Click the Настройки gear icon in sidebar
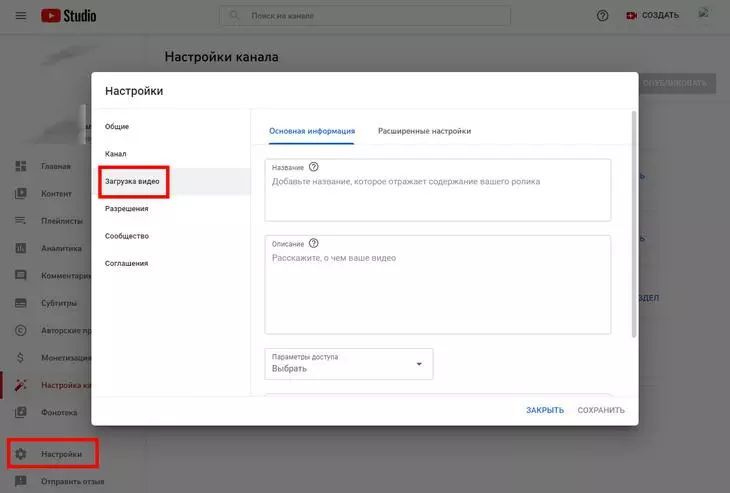 (20, 454)
